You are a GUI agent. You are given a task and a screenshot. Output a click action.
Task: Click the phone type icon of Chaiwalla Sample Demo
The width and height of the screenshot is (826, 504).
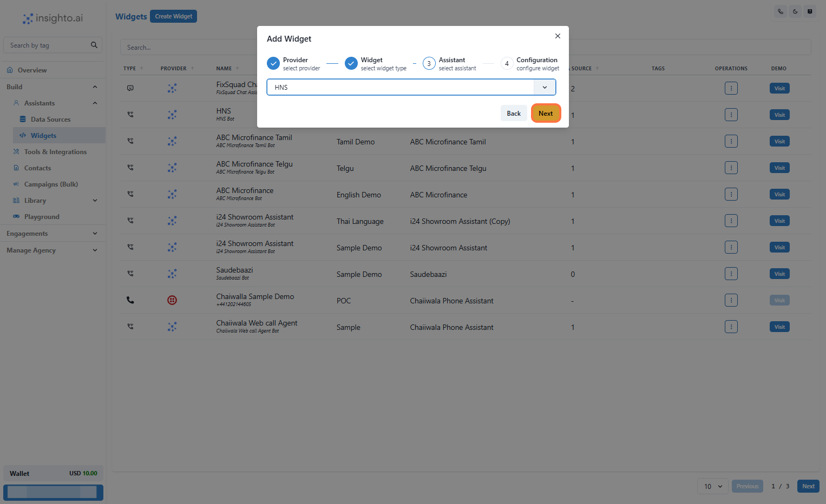pyautogui.click(x=130, y=300)
